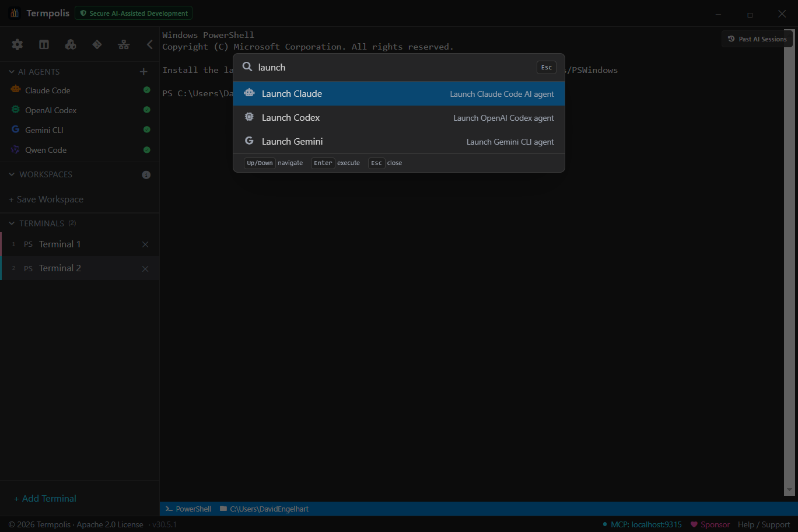The width and height of the screenshot is (798, 532).
Task: Click the Esc close hint in the palette footer
Action: (x=377, y=163)
